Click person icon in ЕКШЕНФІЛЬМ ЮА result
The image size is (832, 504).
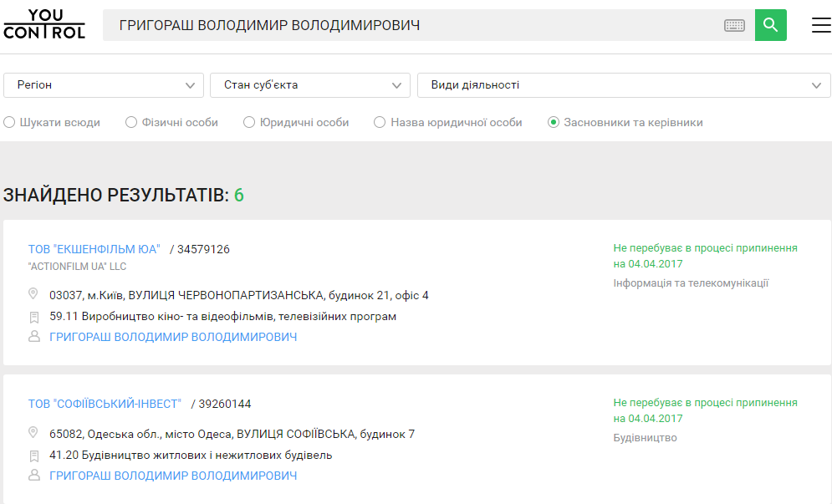34,337
